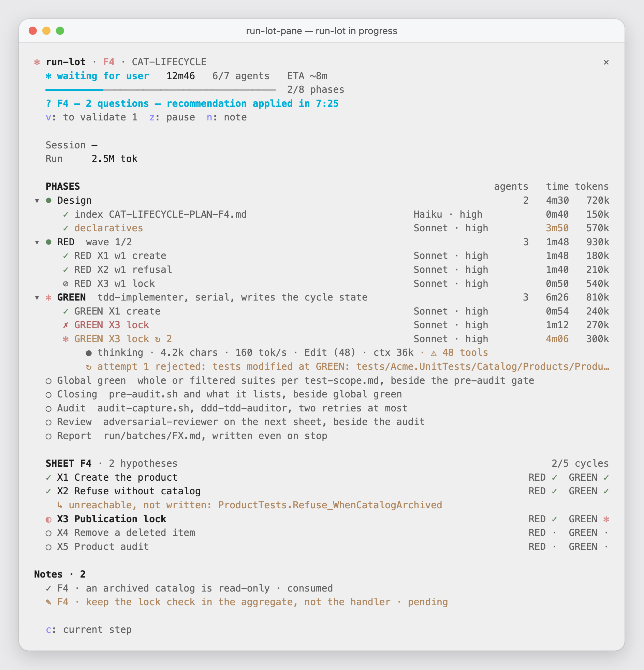The image size is (644, 670).
Task: Click the '6/7 agents' text
Action: pos(240,76)
